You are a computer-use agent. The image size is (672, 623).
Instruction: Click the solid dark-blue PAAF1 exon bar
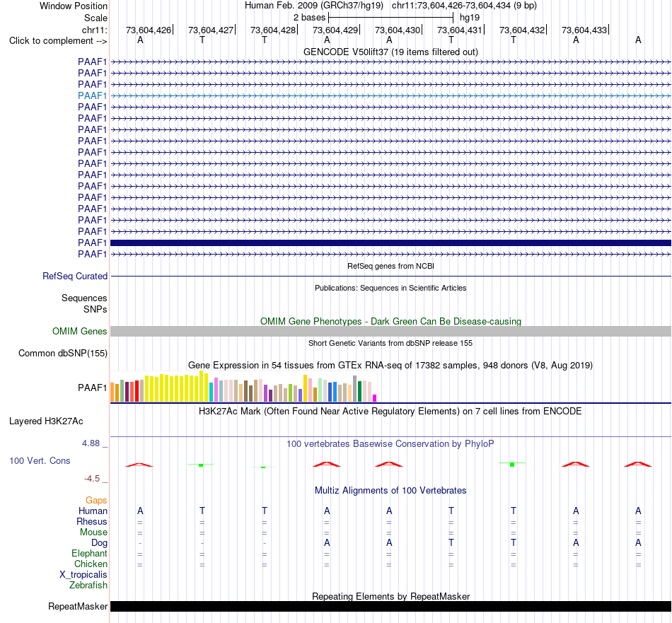pos(390,243)
